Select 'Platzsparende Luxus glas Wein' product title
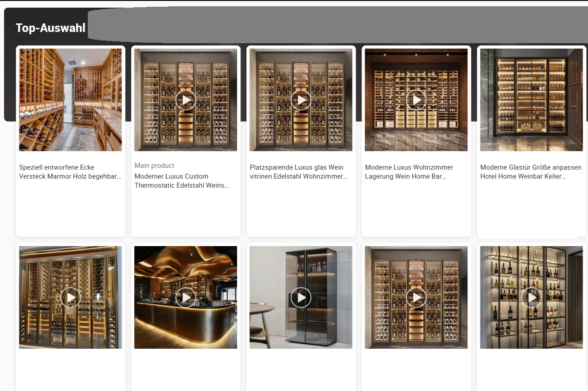 coord(299,172)
